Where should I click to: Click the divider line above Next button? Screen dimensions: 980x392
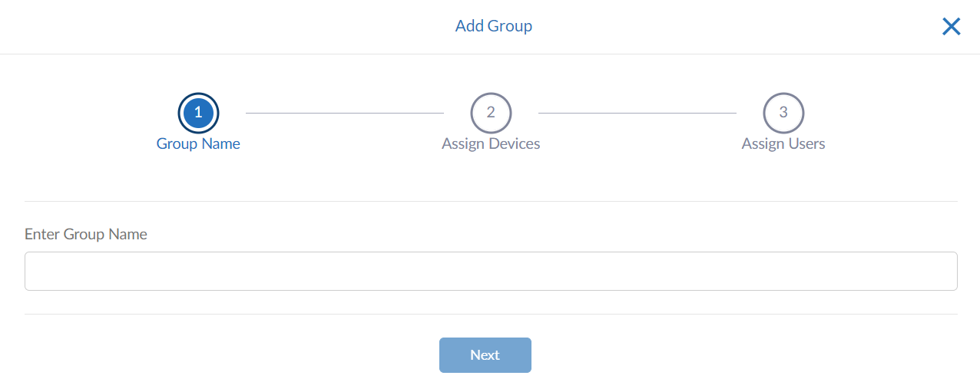point(491,314)
